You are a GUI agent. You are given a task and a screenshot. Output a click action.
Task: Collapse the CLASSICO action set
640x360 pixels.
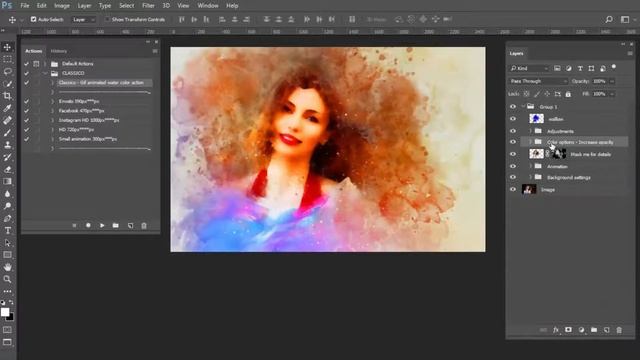(44, 73)
